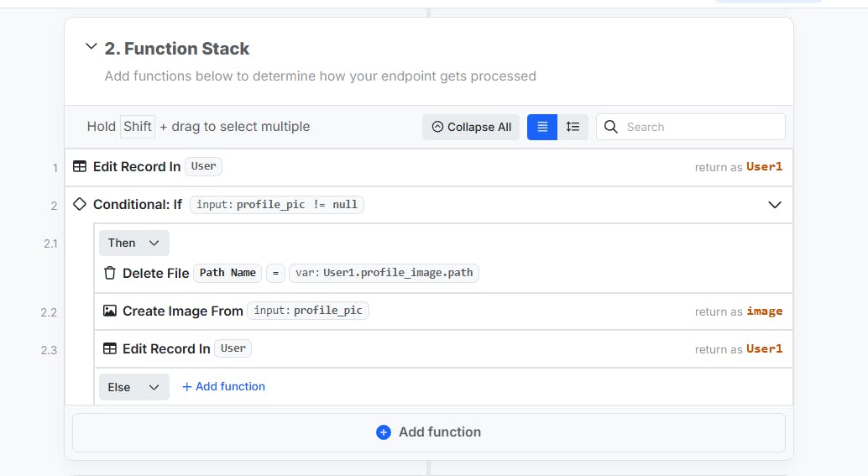Image resolution: width=868 pixels, height=476 pixels.
Task: Collapse the Function Stack section chevron
Action: [x=92, y=46]
